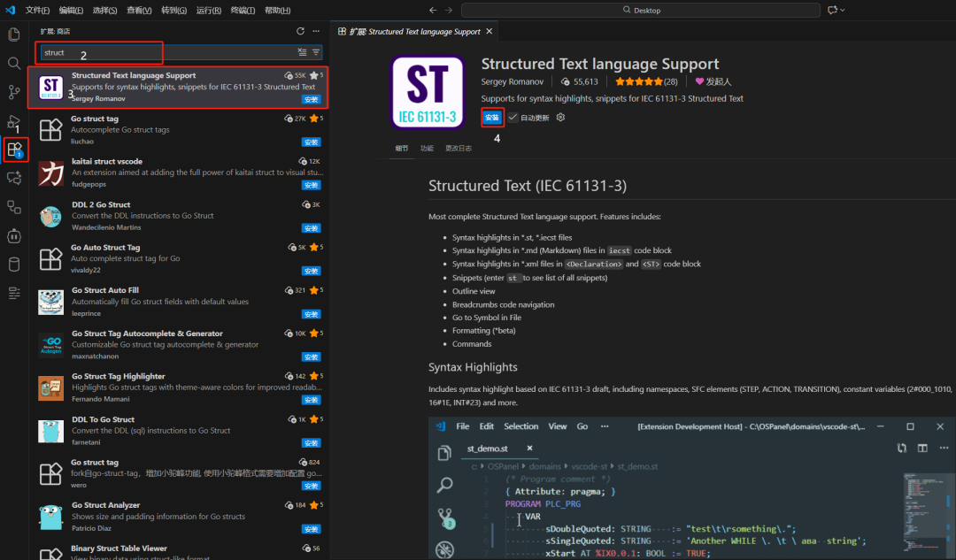This screenshot has width=956, height=560.
Task: Go forward with the navigation arrow
Action: pyautogui.click(x=449, y=10)
